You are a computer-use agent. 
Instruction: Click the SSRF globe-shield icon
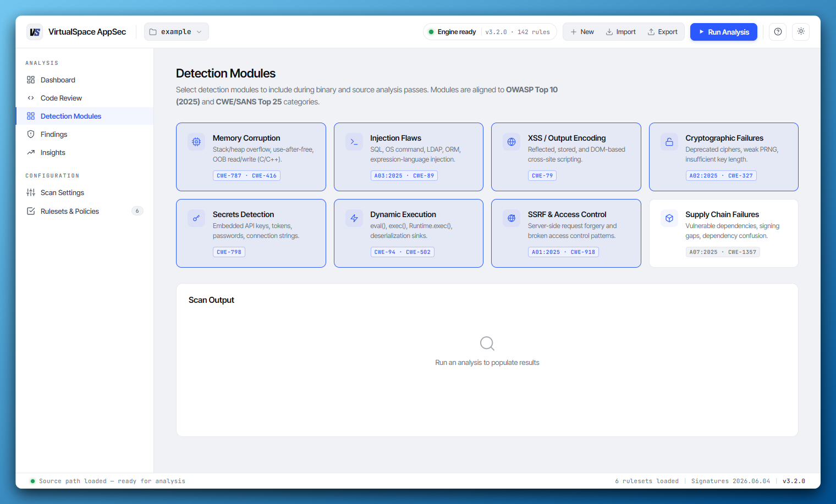point(512,218)
